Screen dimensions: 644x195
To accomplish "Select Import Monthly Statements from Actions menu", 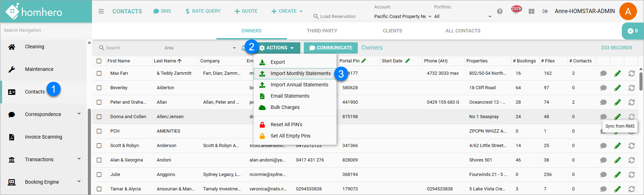I will point(300,73).
